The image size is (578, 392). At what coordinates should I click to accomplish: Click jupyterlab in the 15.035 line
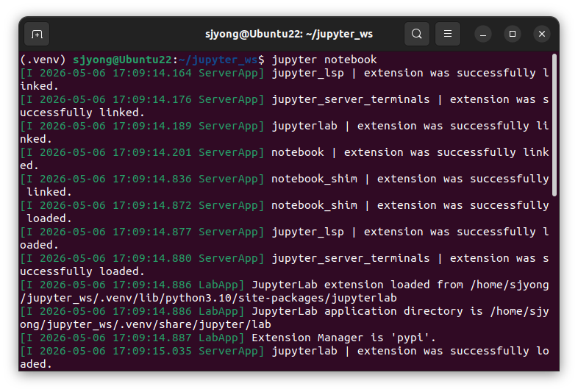coord(304,352)
